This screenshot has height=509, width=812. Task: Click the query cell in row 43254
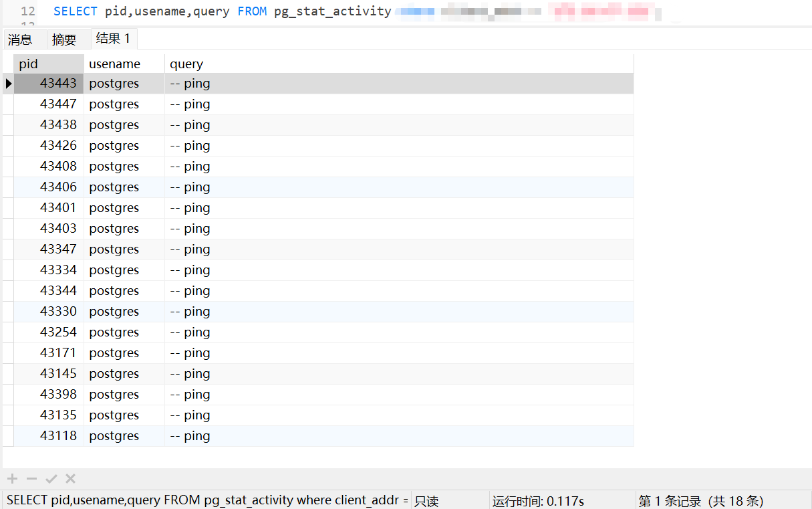coord(398,332)
